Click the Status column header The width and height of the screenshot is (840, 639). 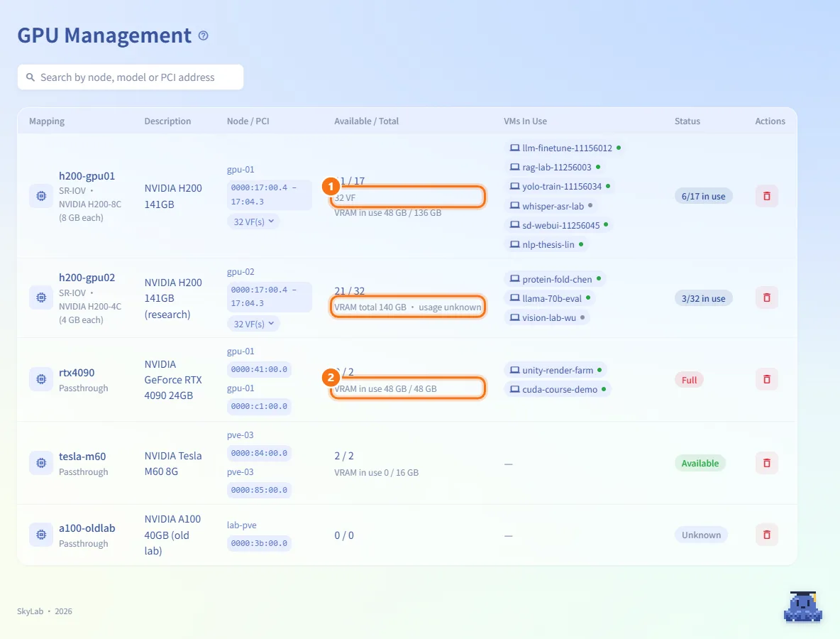[x=687, y=121]
